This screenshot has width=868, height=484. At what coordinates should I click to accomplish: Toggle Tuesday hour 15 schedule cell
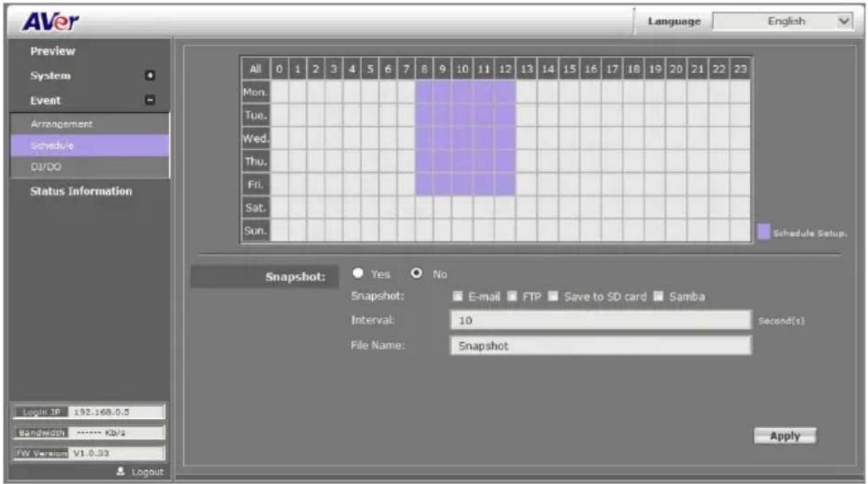click(569, 114)
